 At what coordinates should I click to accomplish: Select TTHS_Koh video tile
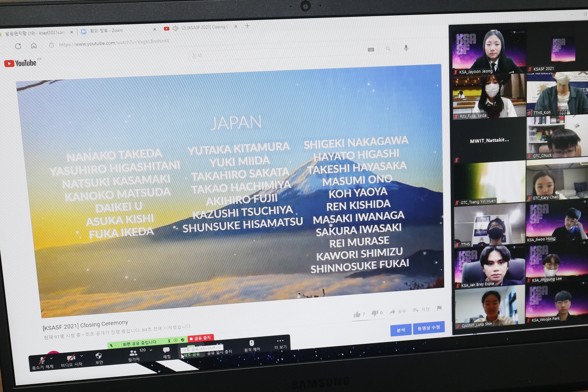(x=557, y=94)
